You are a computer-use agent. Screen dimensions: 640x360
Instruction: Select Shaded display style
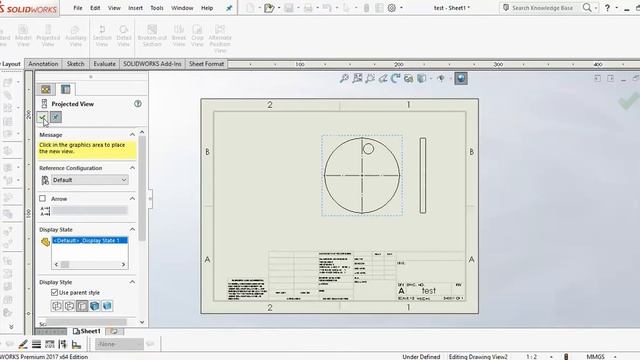(x=107, y=306)
